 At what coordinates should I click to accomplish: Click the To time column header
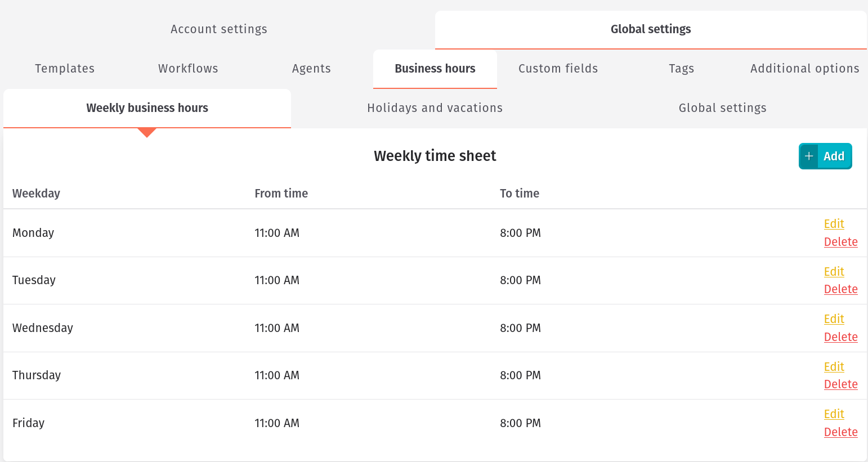click(520, 194)
